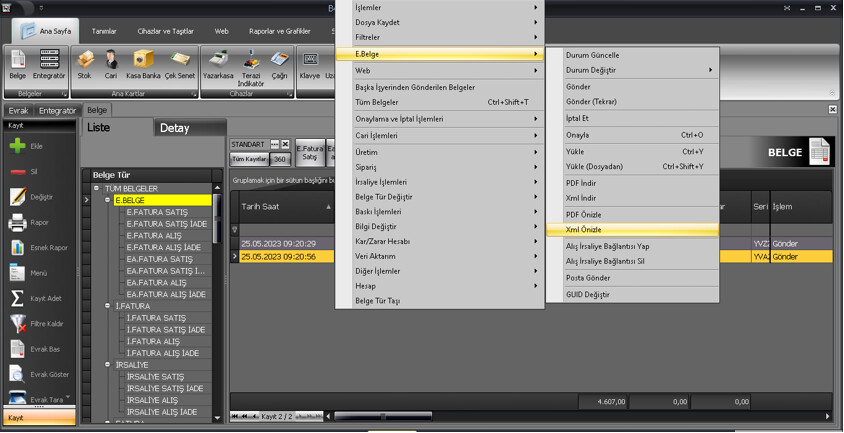Select Xml Önizle from the submenu

(x=584, y=230)
